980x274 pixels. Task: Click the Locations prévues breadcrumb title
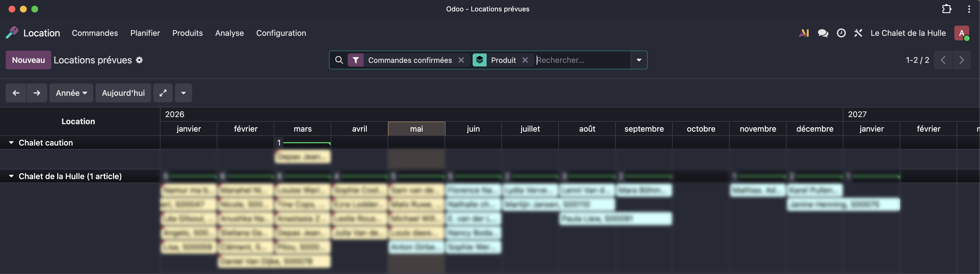coord(93,60)
